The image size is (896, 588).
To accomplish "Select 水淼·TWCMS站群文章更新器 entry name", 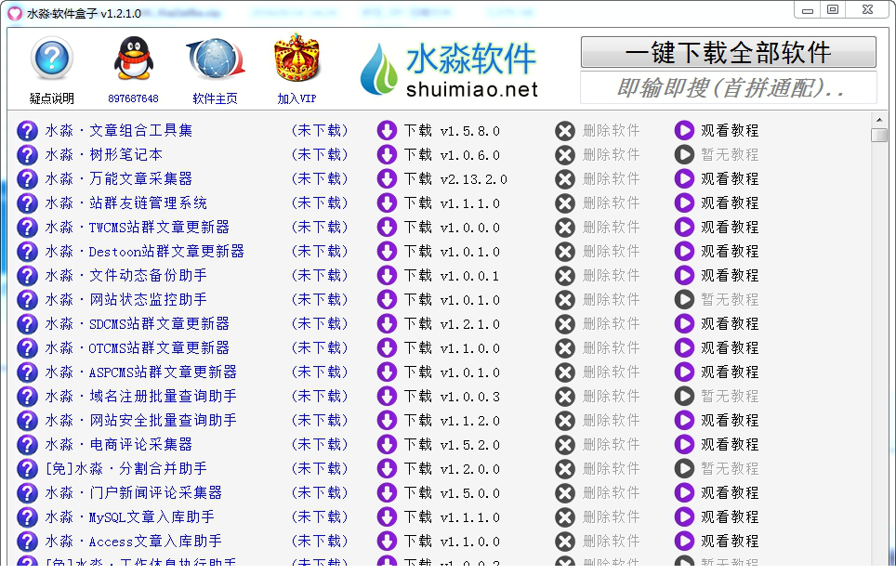I will [x=138, y=228].
